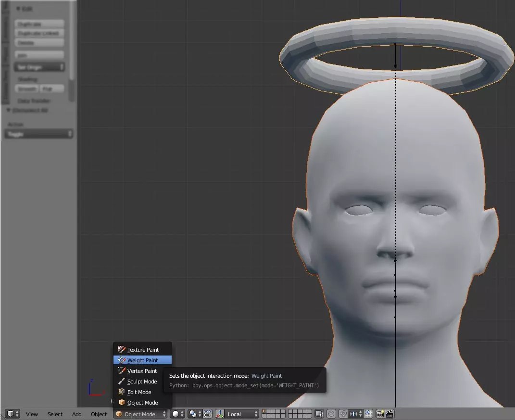Click the first scene layer button
Screen dimensions: 515x420
[x=265, y=412]
